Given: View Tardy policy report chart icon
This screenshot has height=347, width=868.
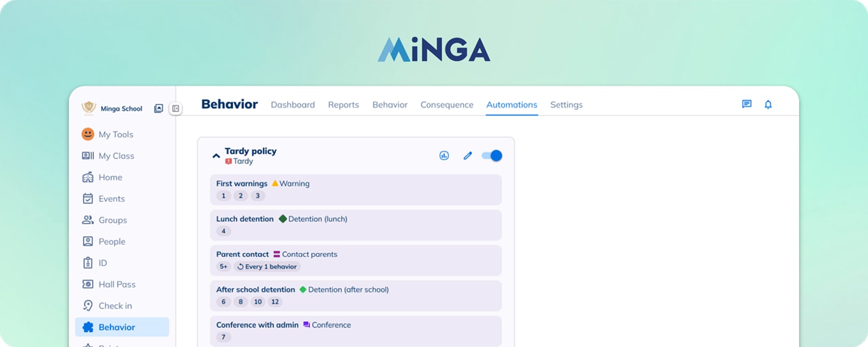Looking at the screenshot, I should (444, 155).
